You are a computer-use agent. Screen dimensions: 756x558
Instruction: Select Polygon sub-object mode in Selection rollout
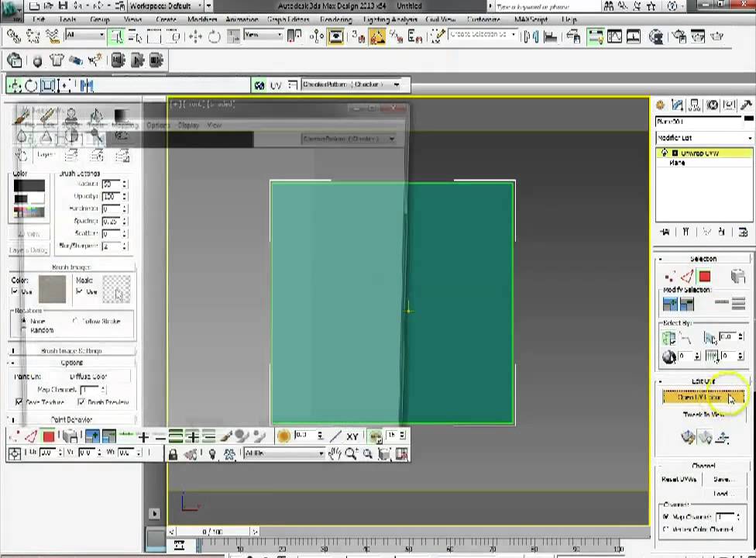coord(704,277)
